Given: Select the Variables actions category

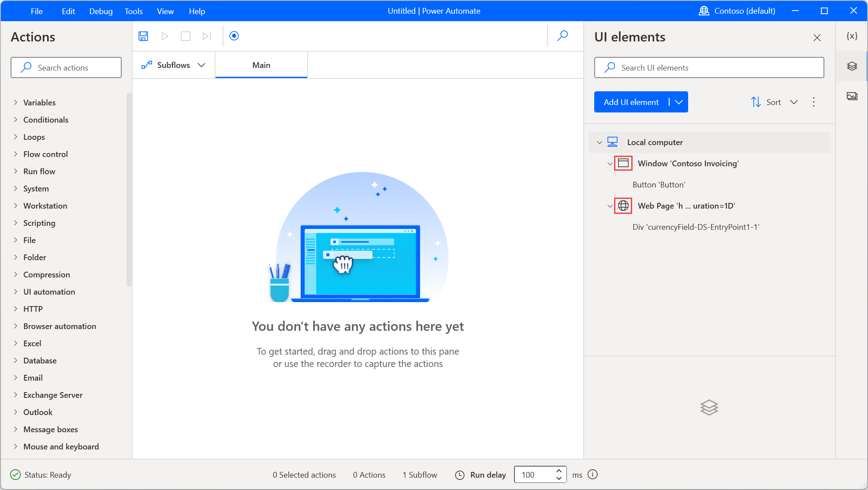Looking at the screenshot, I should (39, 102).
